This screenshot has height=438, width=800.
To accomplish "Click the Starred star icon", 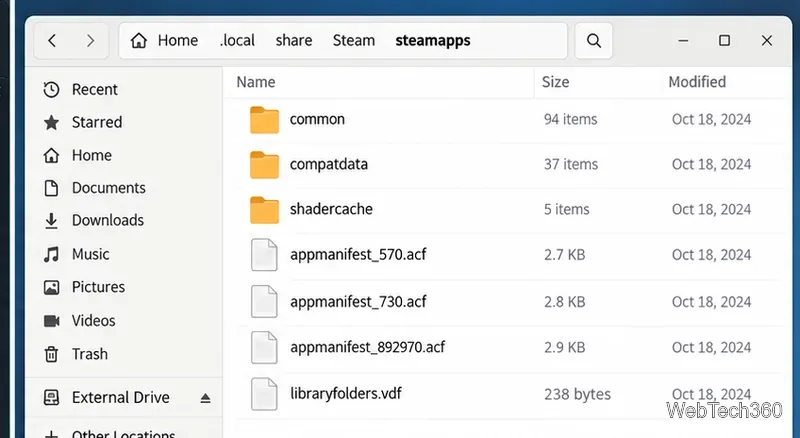I will (x=51, y=122).
